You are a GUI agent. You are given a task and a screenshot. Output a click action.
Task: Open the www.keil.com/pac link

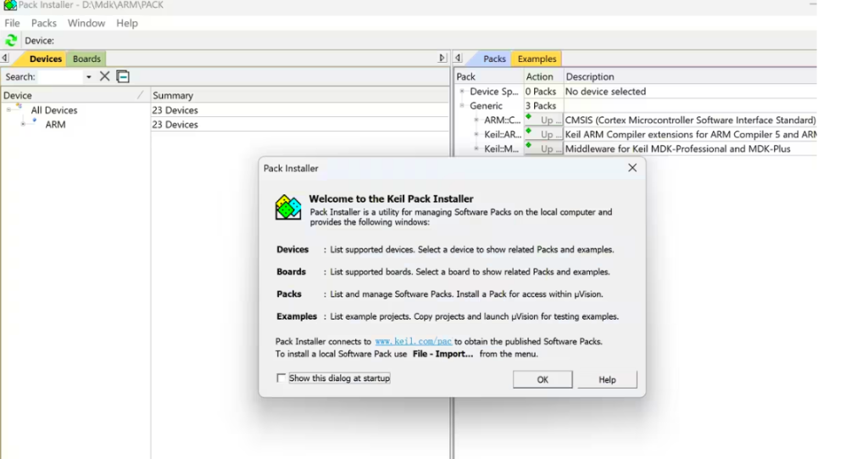pos(413,342)
